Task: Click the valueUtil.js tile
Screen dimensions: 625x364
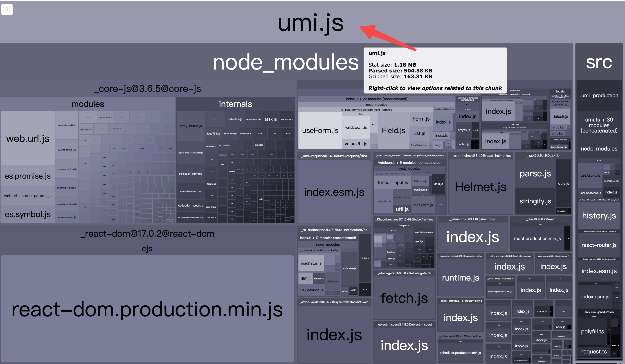Action: (x=356, y=144)
